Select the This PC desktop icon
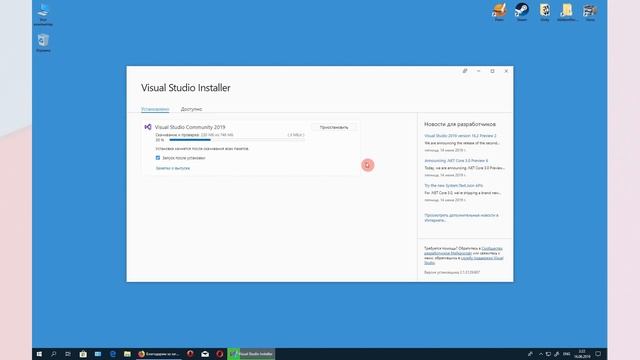 click(x=43, y=14)
